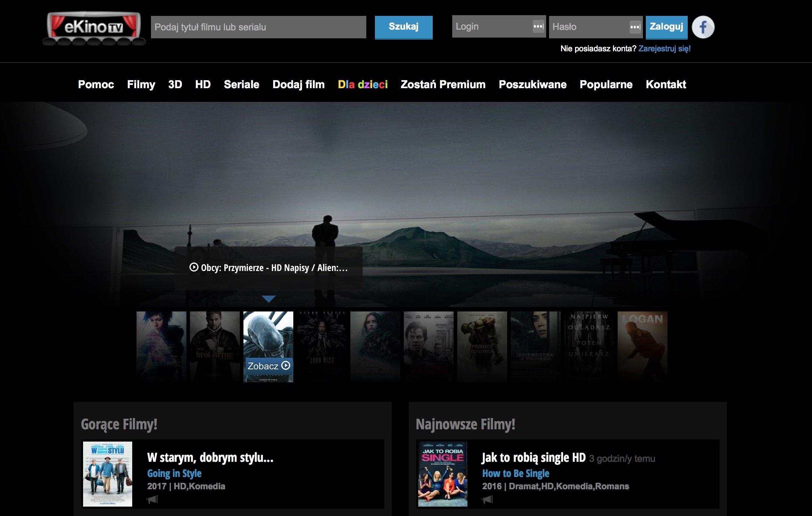Select the Ghost in the Shell poster thumbnail

tap(161, 347)
